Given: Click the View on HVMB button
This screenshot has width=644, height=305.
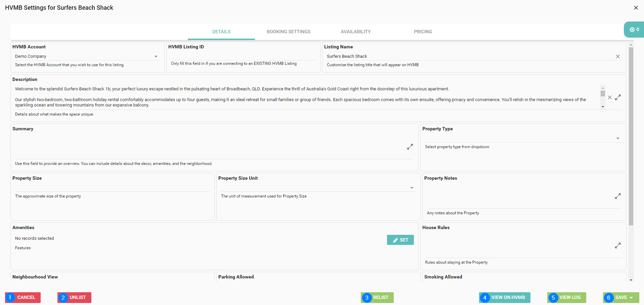Looking at the screenshot, I should point(505,298).
